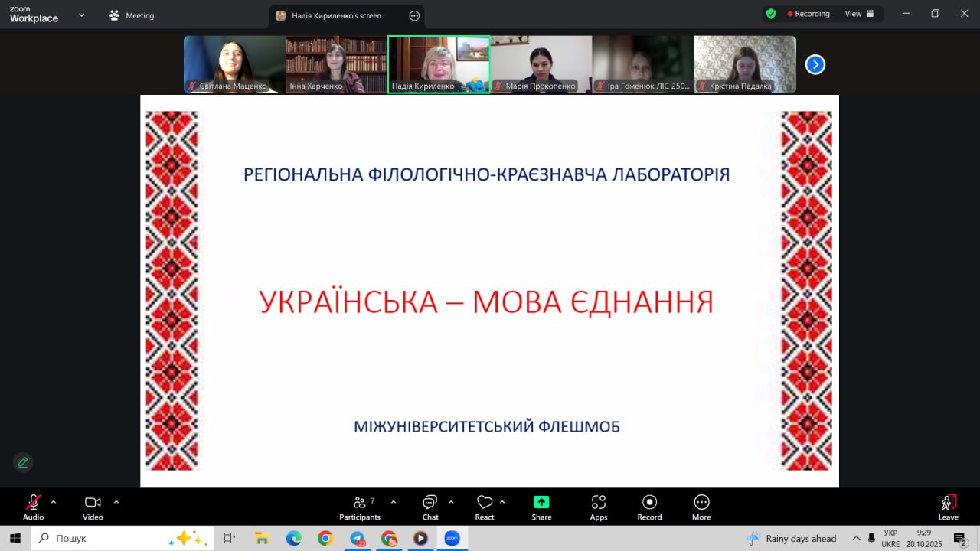Click the Leave meeting button
Screen dimensions: 980x551
[948, 507]
